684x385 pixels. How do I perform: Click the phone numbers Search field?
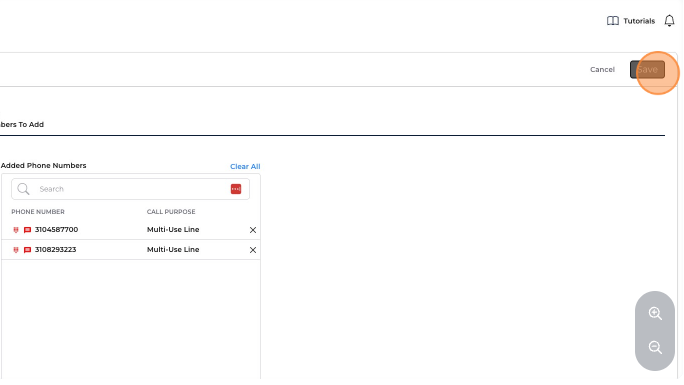coord(130,189)
